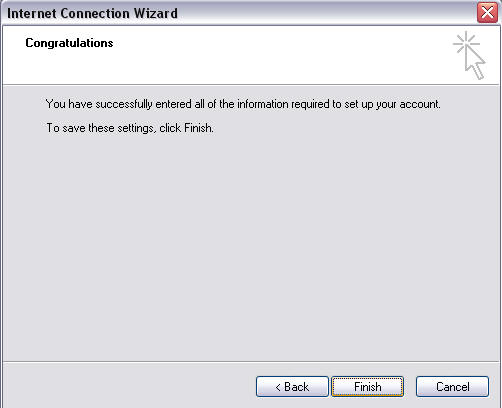Click the gap between Finish and Cancel buttons
Viewport: 502px width, 408px height.
pos(410,387)
